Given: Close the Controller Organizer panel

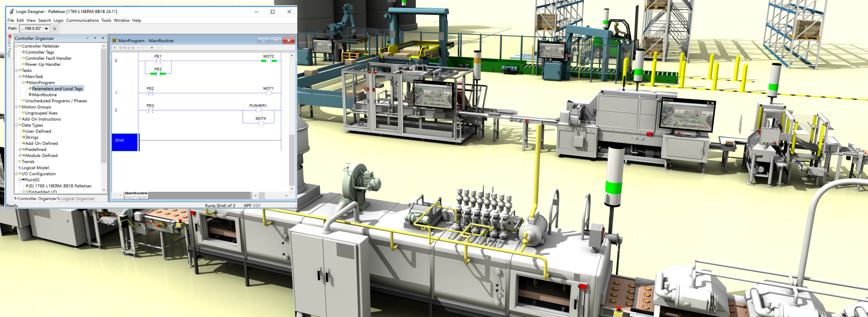Looking at the screenshot, I should [x=103, y=38].
